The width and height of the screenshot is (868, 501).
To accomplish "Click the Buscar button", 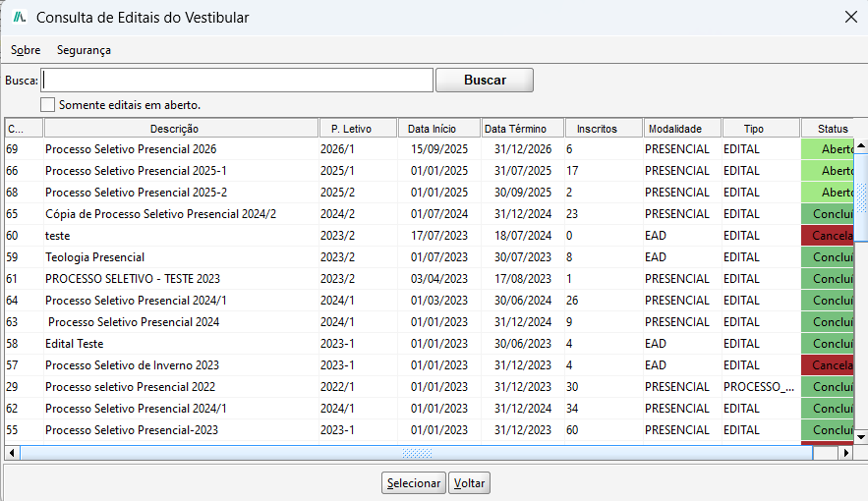I will tap(485, 81).
